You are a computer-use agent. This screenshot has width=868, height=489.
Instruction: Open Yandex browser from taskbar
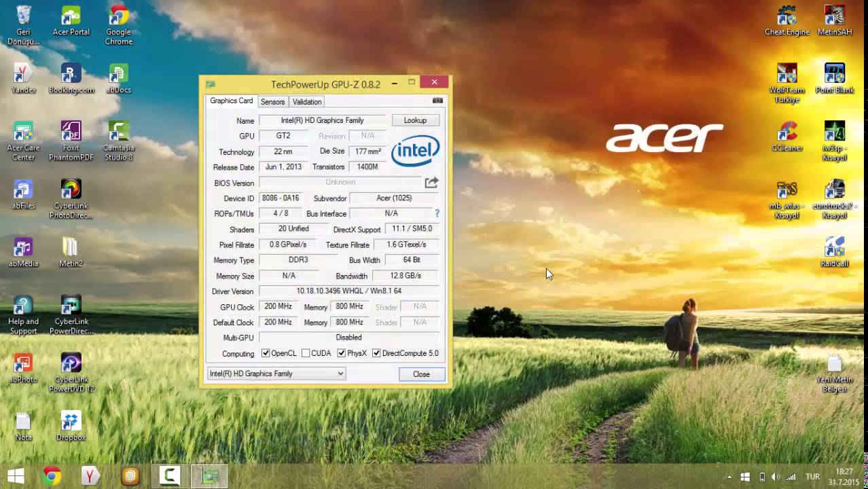(90, 476)
